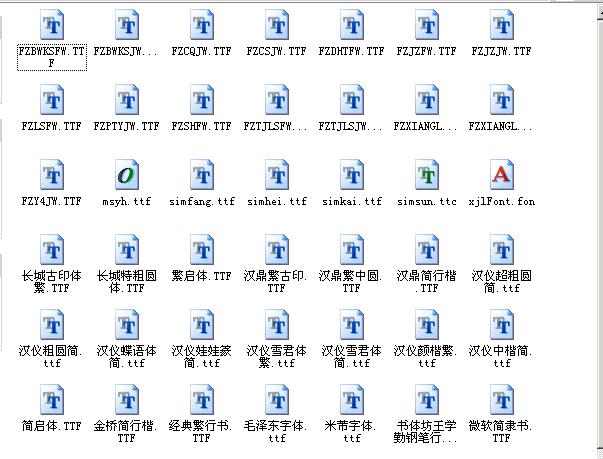Click the 书体坊王学勤钢笔行... file name
This screenshot has width=603, height=459.
(425, 432)
